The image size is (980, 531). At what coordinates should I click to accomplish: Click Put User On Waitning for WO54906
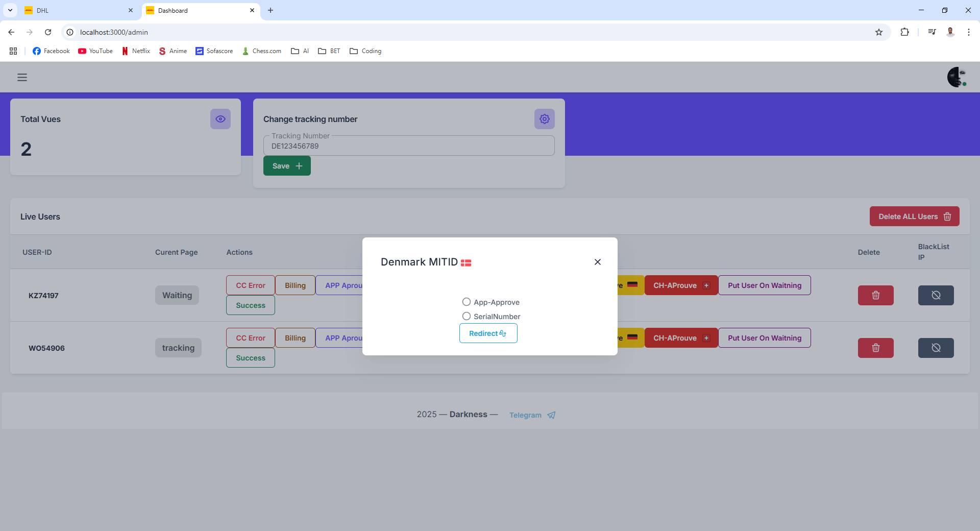pos(765,338)
